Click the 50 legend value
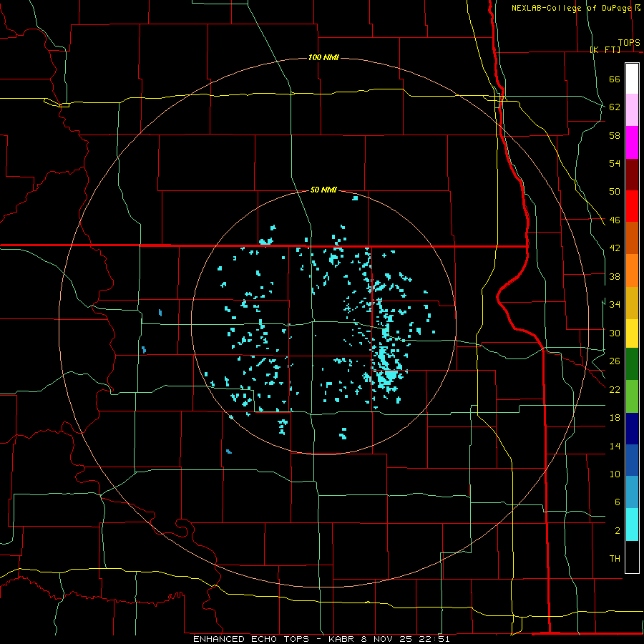Screen dimensions: 644x644 point(615,192)
